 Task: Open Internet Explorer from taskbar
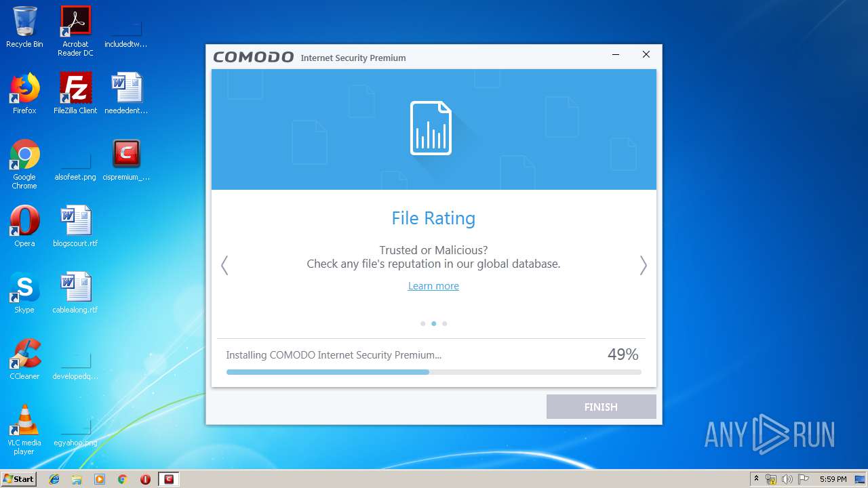(54, 479)
